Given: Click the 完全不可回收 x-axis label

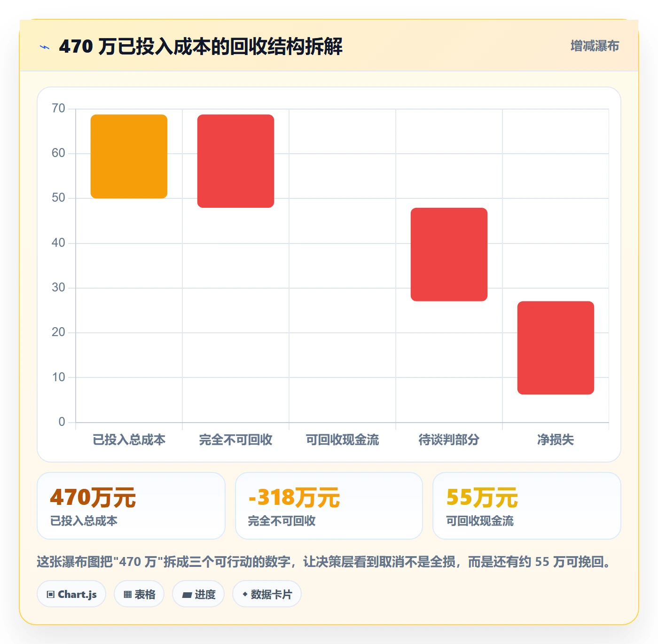Looking at the screenshot, I should point(235,440).
